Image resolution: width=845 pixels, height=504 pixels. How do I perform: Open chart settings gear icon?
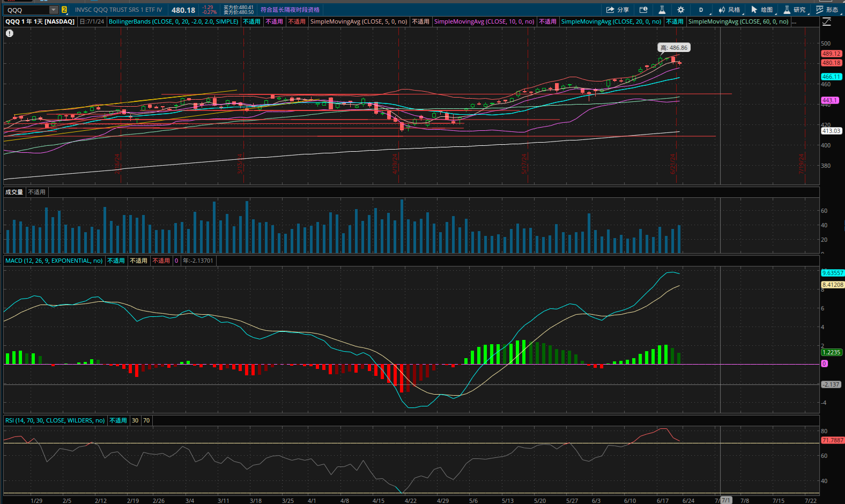[x=681, y=10]
